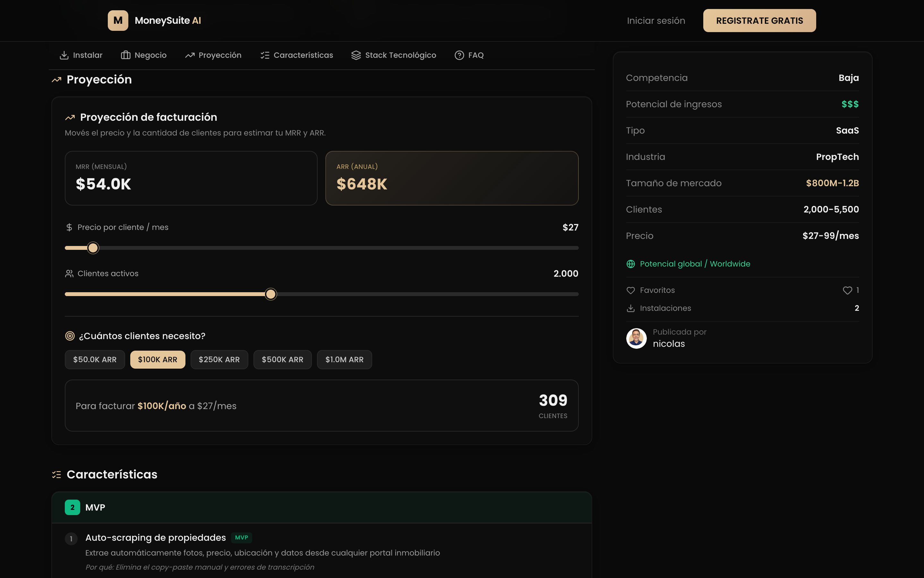Click the users icon beside Clientes activos

(69, 274)
